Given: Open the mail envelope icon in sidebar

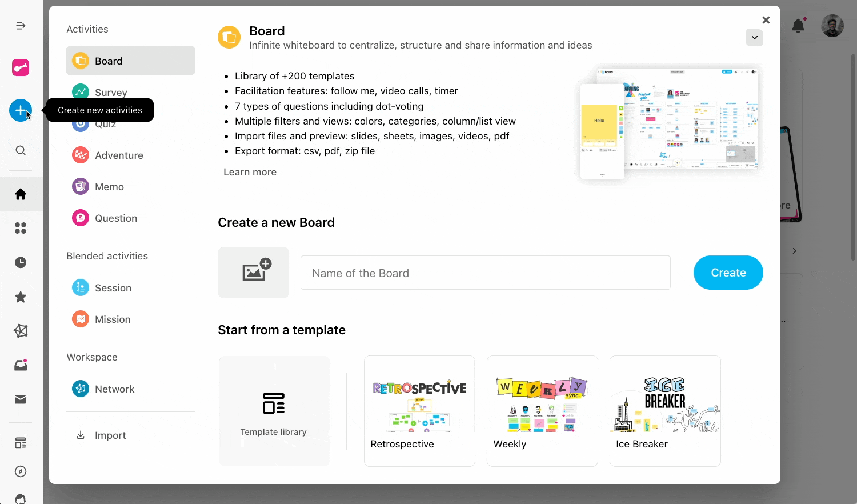Looking at the screenshot, I should coord(21,399).
